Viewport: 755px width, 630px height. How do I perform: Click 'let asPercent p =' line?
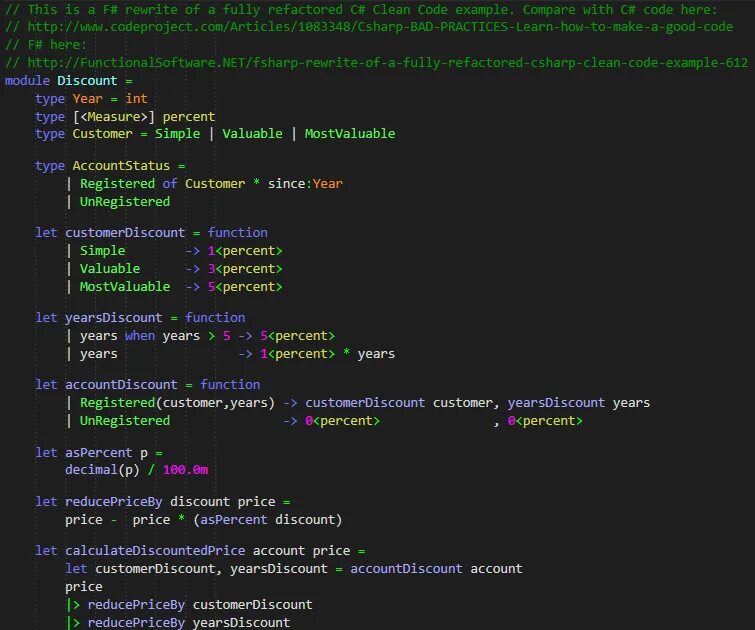pyautogui.click(x=99, y=453)
